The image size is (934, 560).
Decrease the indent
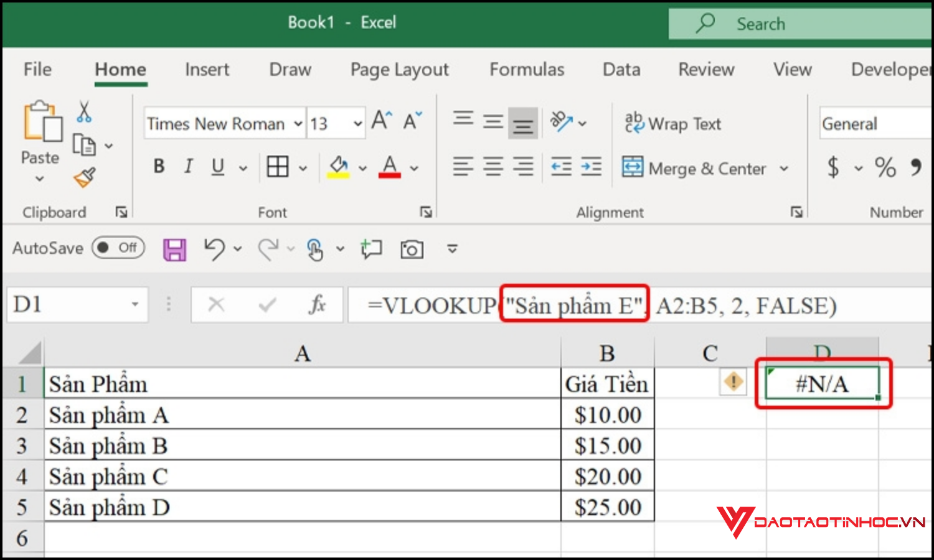[561, 166]
